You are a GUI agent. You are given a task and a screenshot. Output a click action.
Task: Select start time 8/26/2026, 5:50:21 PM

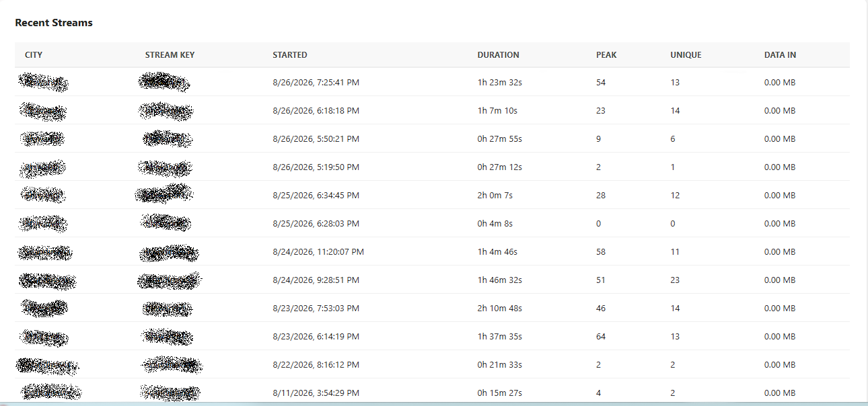(x=316, y=139)
